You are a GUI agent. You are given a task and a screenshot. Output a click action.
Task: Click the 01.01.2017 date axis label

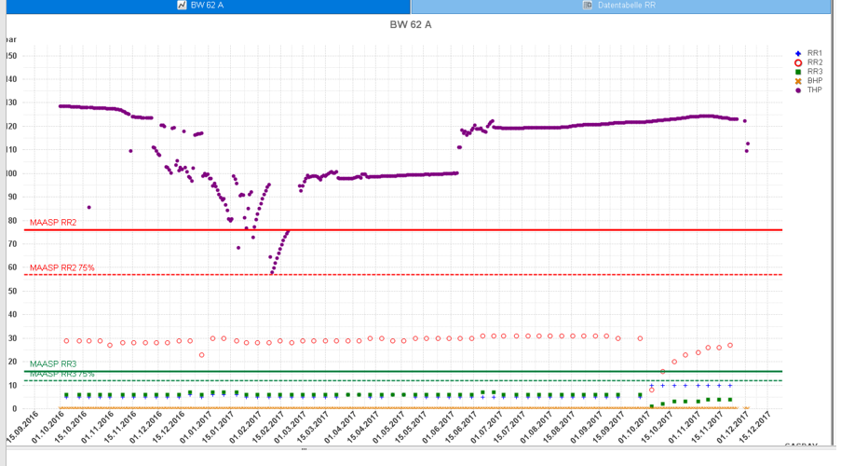pyautogui.click(x=196, y=427)
